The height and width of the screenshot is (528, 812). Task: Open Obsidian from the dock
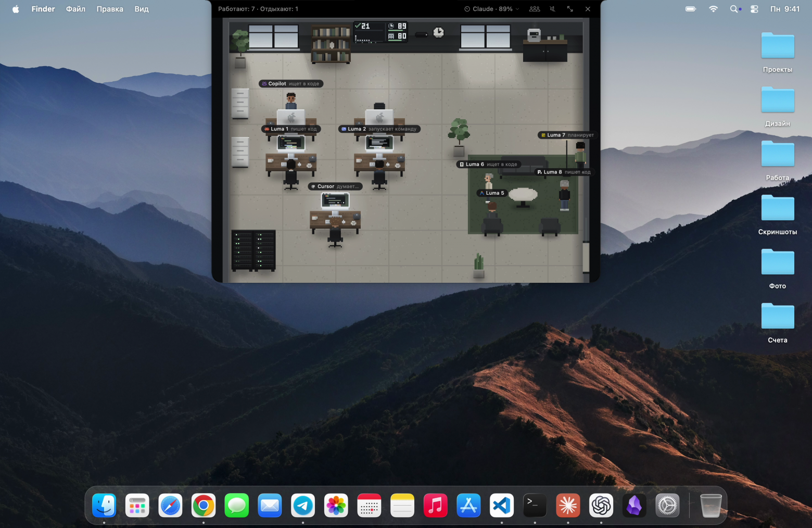[634, 505]
